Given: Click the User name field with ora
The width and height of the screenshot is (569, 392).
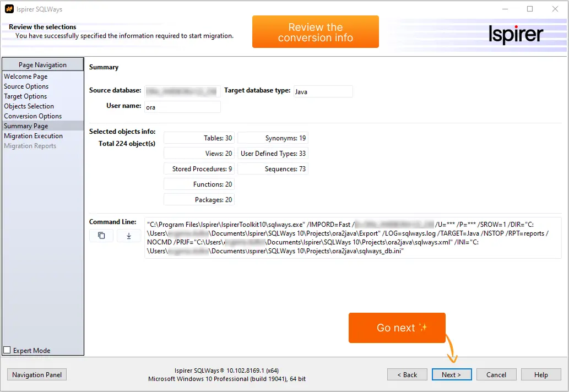Looking at the screenshot, I should (x=182, y=107).
